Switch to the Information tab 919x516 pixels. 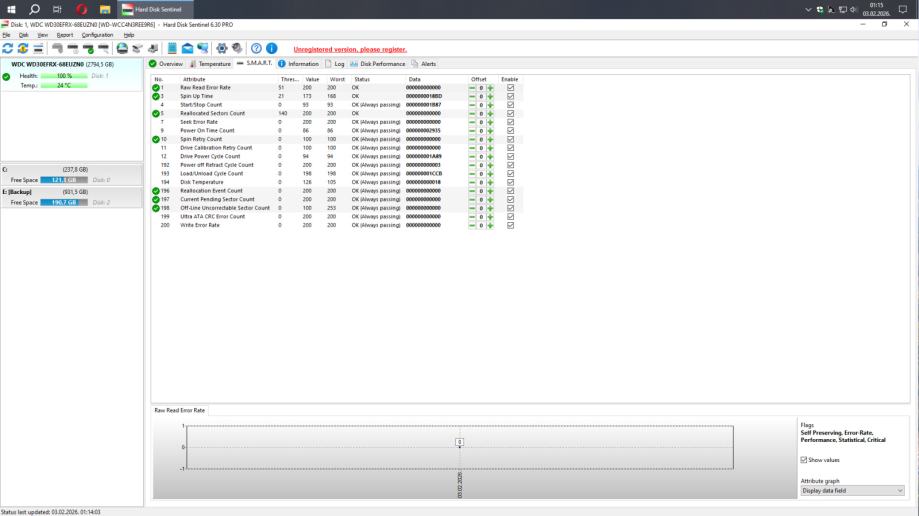[x=298, y=64]
